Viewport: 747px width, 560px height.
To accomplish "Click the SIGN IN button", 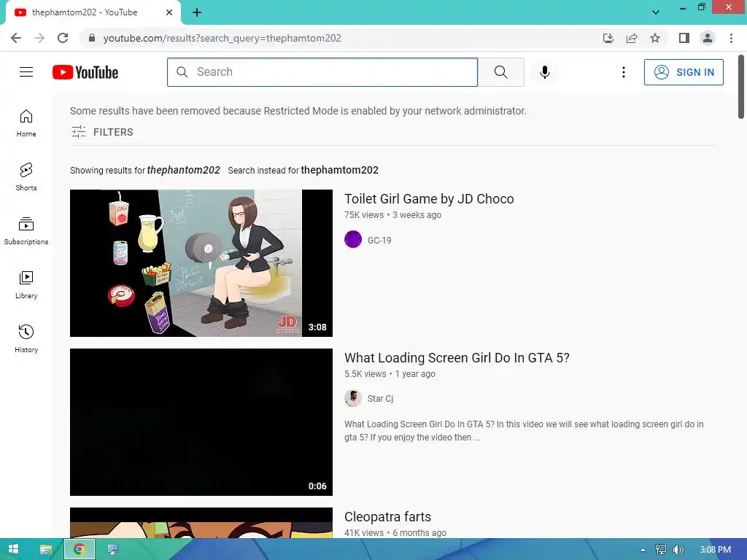I will (x=684, y=72).
